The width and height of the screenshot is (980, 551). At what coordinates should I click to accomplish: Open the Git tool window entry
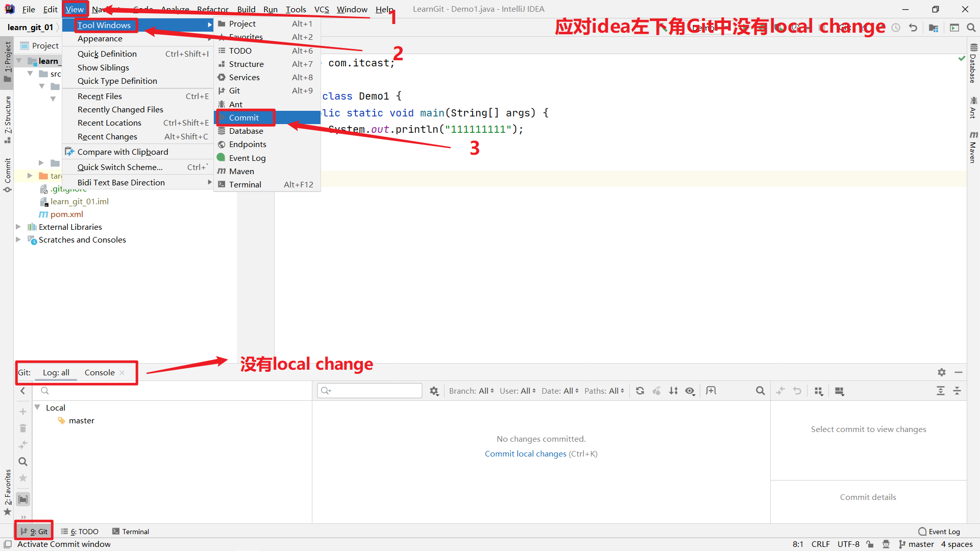point(268,90)
